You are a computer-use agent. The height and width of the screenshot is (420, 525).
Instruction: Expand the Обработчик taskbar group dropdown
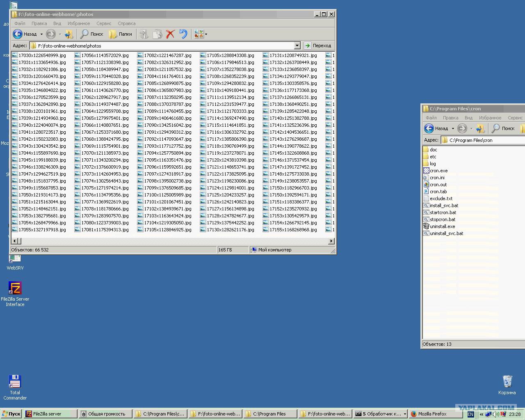(x=405, y=414)
